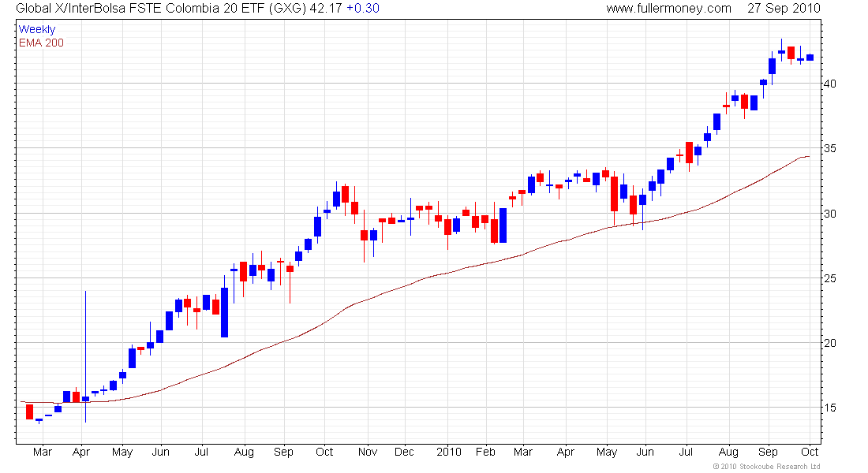Click the 20 price axis label
The height and width of the screenshot is (473, 868).
coord(830,343)
